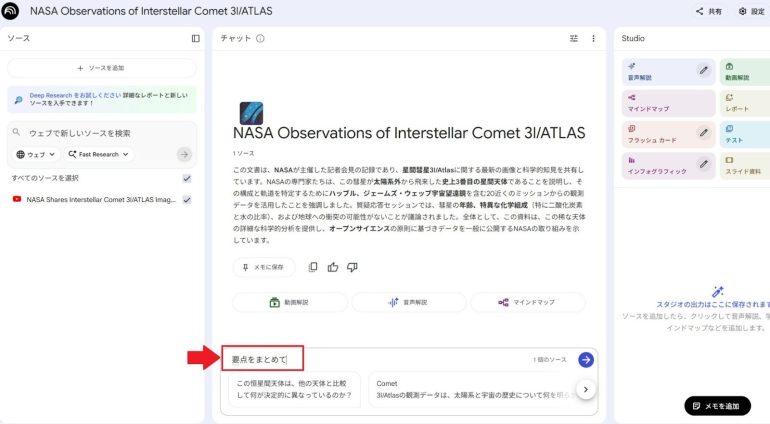Copy the summary with the copy icon
Viewport: 770px width, 424px height.
[313, 267]
